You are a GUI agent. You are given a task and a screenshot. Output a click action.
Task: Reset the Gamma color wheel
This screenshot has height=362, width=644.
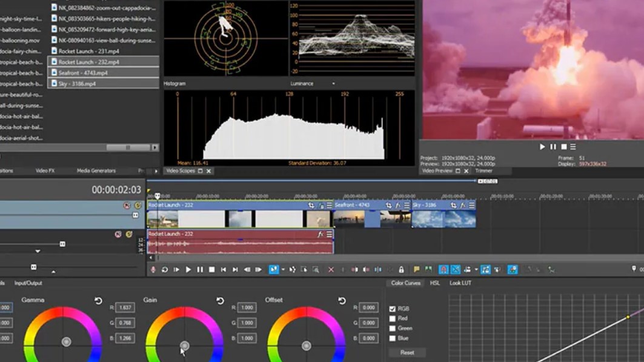pos(99,301)
